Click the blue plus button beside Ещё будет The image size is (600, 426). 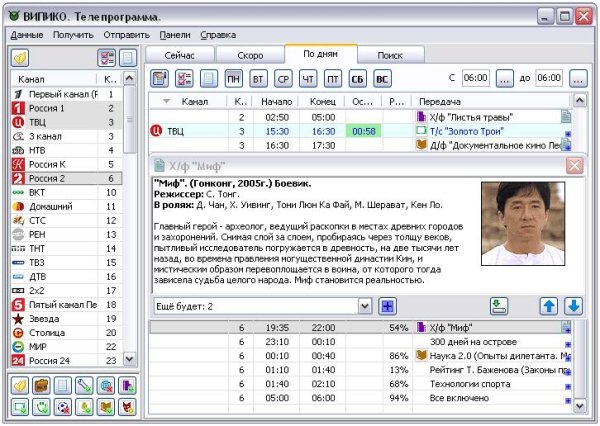pos(387,306)
